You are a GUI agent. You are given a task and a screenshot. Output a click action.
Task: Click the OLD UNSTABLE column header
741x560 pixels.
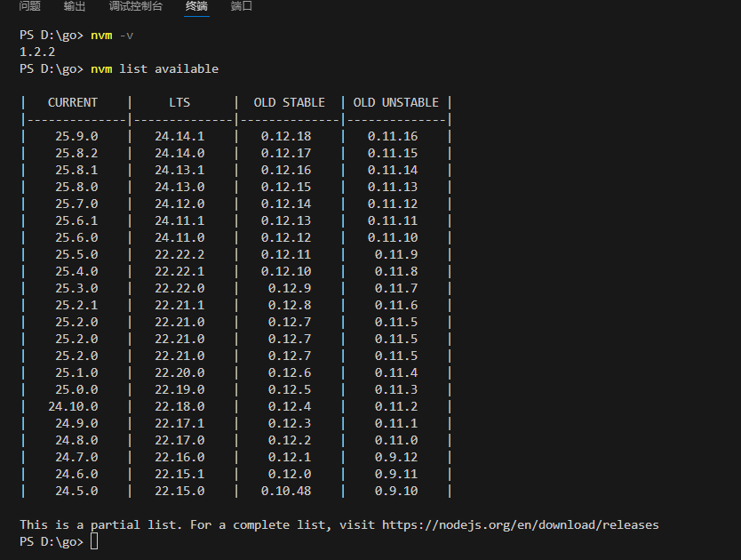pyautogui.click(x=395, y=102)
